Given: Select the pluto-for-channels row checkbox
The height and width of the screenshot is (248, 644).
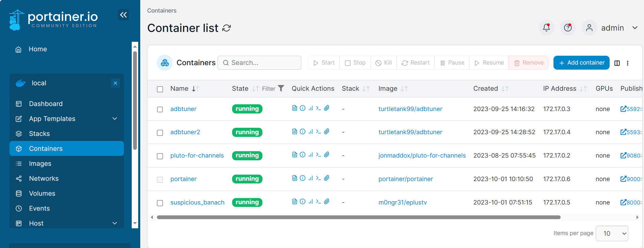Looking at the screenshot, I should tap(160, 156).
